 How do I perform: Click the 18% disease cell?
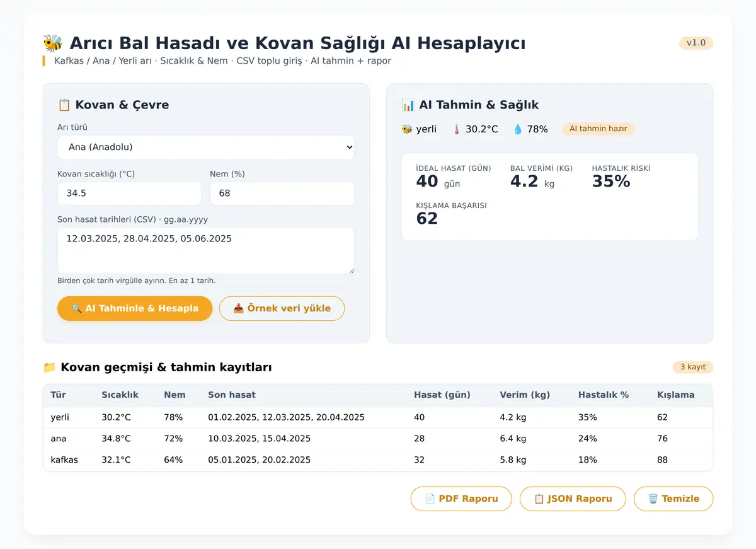tap(588, 460)
